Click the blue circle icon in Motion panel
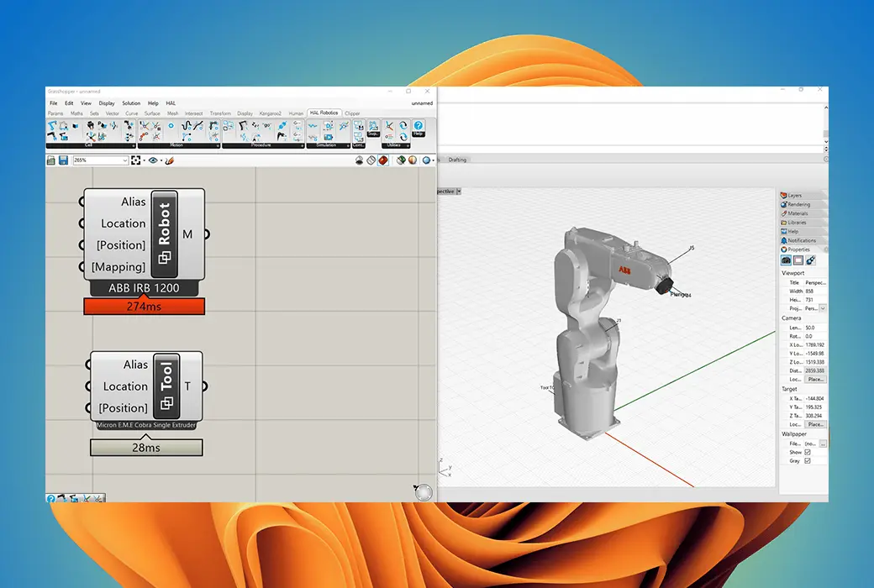 pos(171,126)
